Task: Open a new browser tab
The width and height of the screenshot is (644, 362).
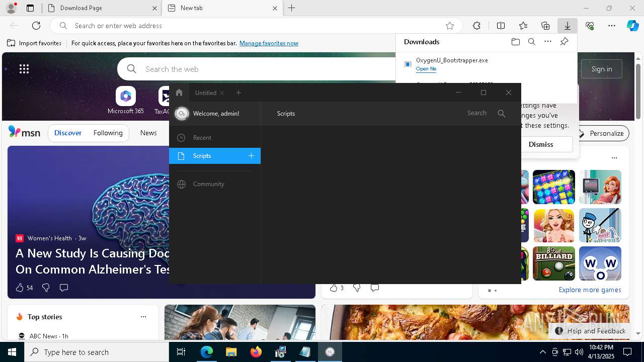Action: (x=291, y=8)
